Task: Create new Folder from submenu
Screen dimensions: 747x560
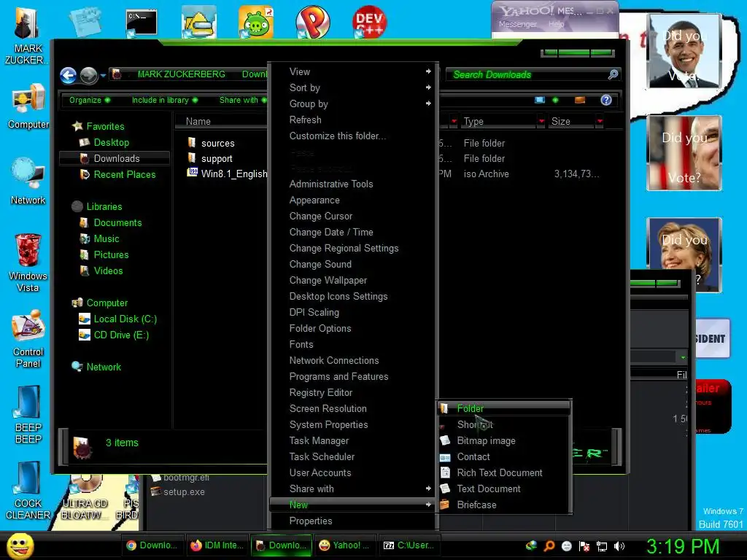Action: point(504,408)
